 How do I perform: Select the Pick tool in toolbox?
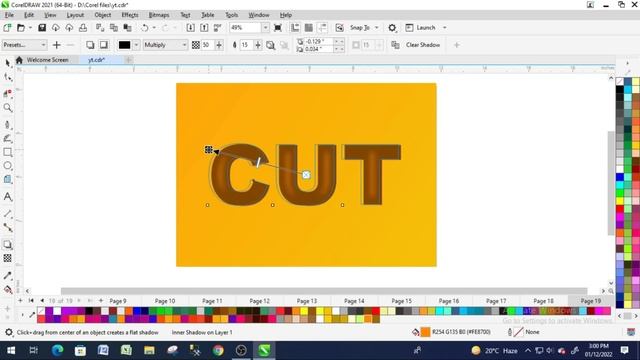(x=7, y=62)
